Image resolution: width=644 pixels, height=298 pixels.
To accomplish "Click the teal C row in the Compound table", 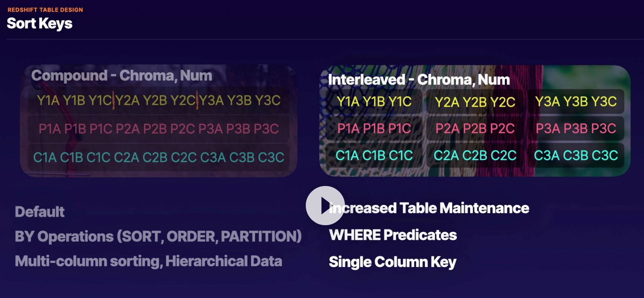I will pos(158,157).
